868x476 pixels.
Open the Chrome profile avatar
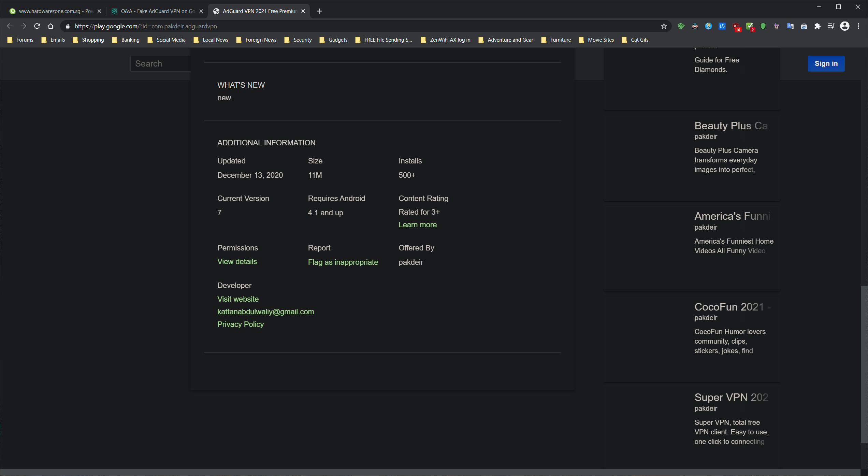(845, 26)
